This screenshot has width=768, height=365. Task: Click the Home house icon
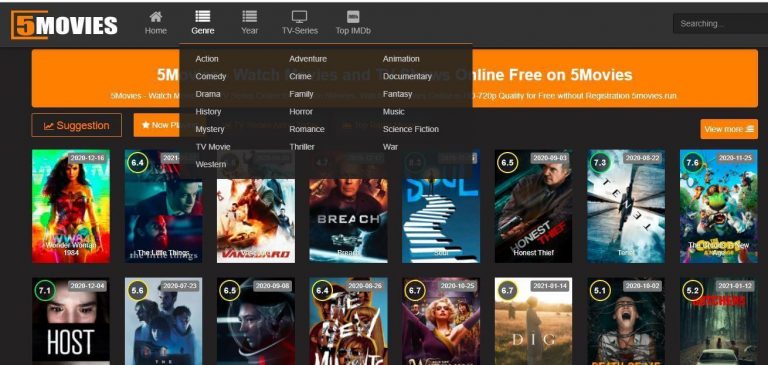pos(156,17)
